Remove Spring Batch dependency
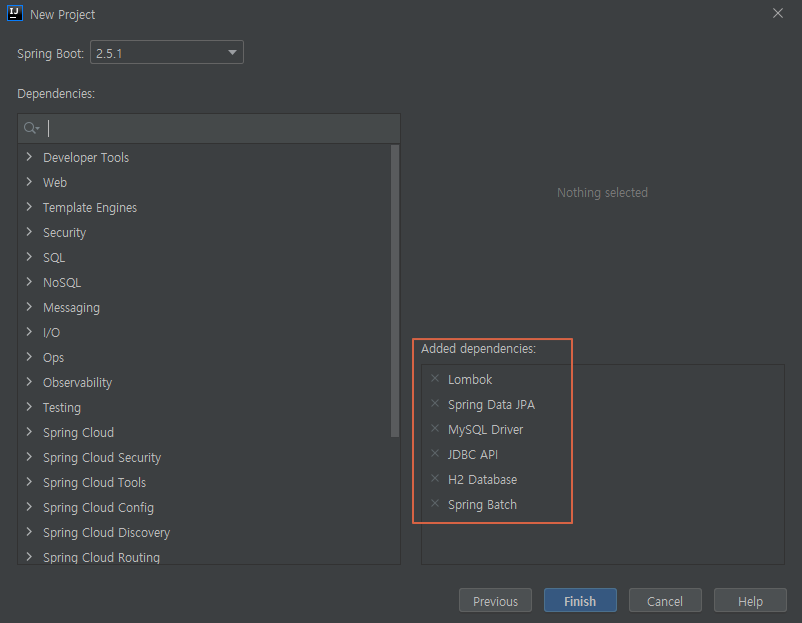Screen dimensions: 802x623 pos(435,504)
